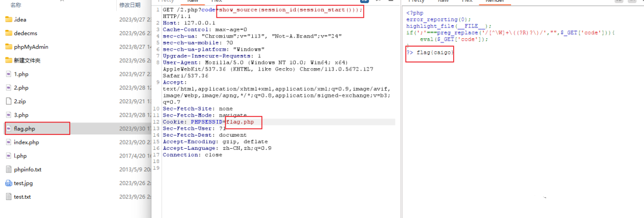
Task: Click the GET /2.php?code request path
Action: click(x=190, y=10)
